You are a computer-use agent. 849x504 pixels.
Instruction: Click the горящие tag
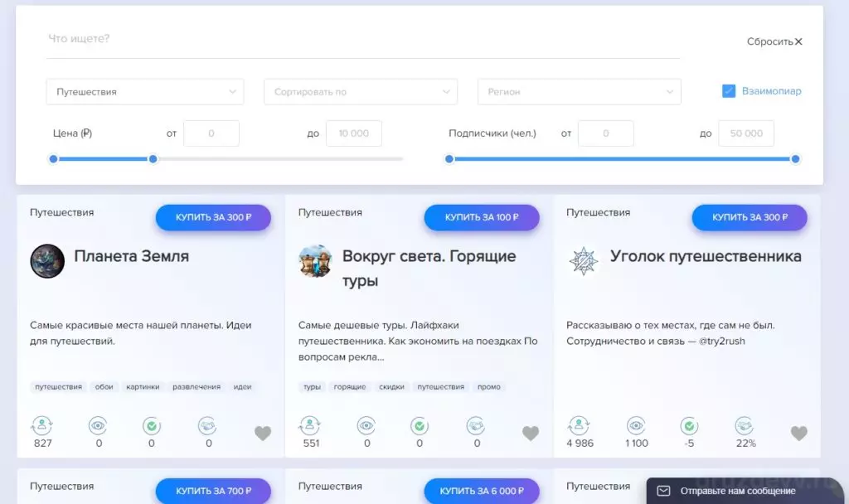tap(350, 387)
